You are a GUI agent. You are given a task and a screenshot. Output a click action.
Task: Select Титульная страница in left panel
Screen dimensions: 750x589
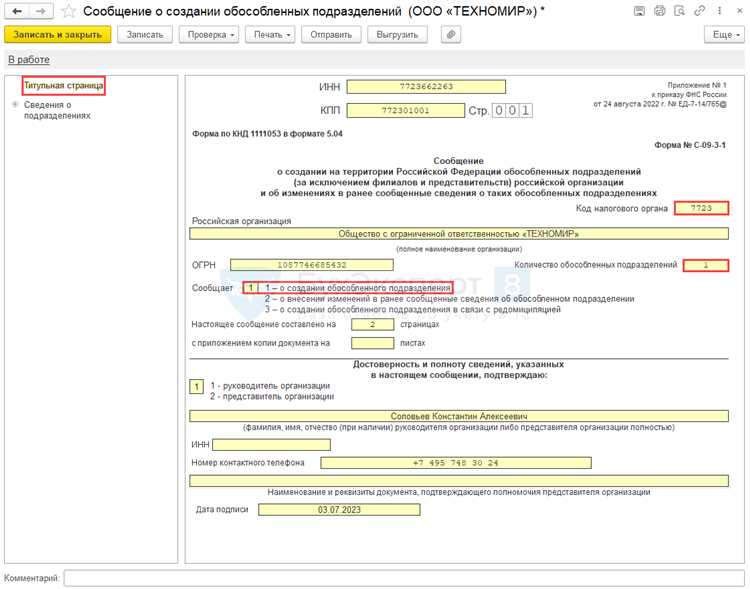(63, 87)
